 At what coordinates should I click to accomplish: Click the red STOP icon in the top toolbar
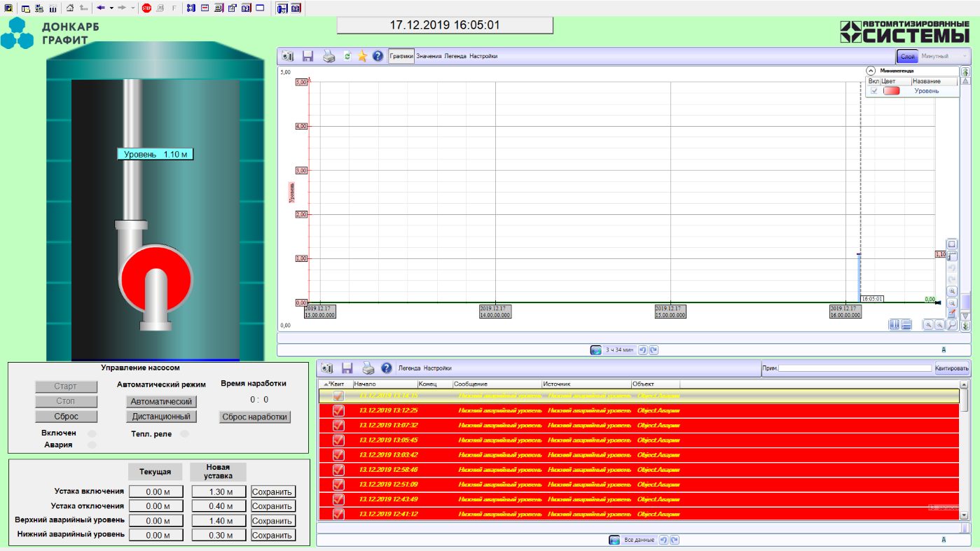(x=146, y=8)
